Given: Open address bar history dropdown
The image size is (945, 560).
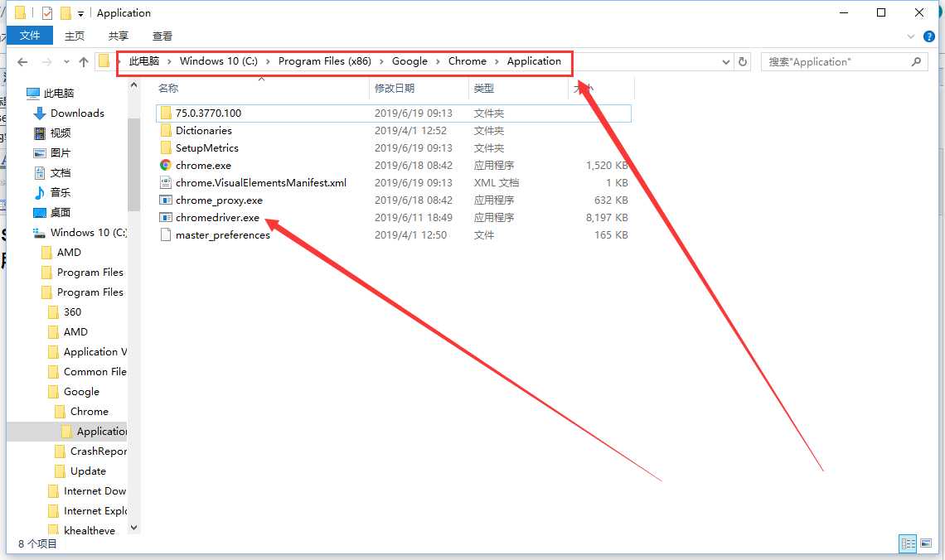Looking at the screenshot, I should (725, 61).
